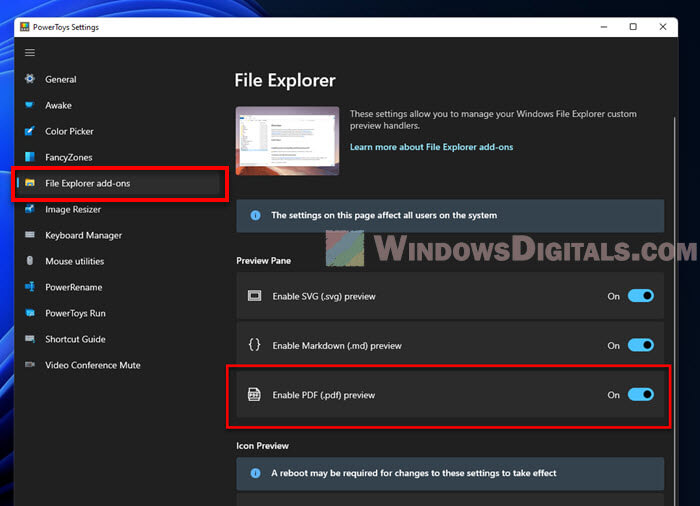Click 'A reboot may be required' notice text
The image size is (700, 506).
click(414, 473)
